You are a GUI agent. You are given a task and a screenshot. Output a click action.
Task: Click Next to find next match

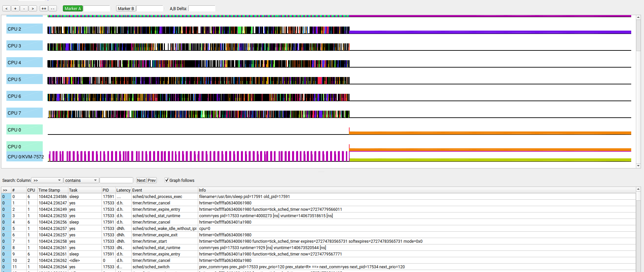(141, 181)
